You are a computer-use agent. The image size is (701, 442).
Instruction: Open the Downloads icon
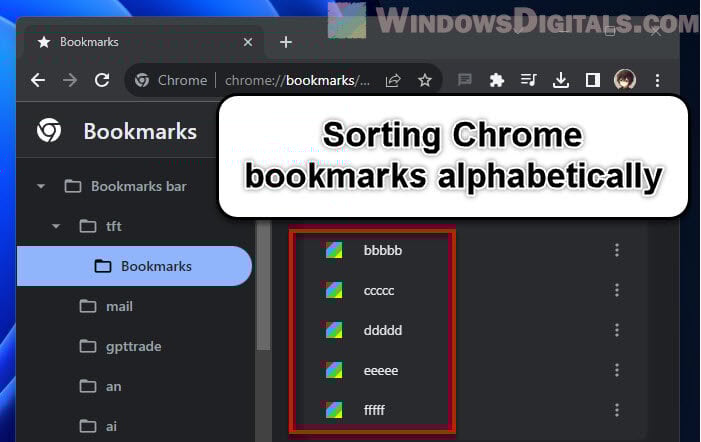pyautogui.click(x=561, y=80)
